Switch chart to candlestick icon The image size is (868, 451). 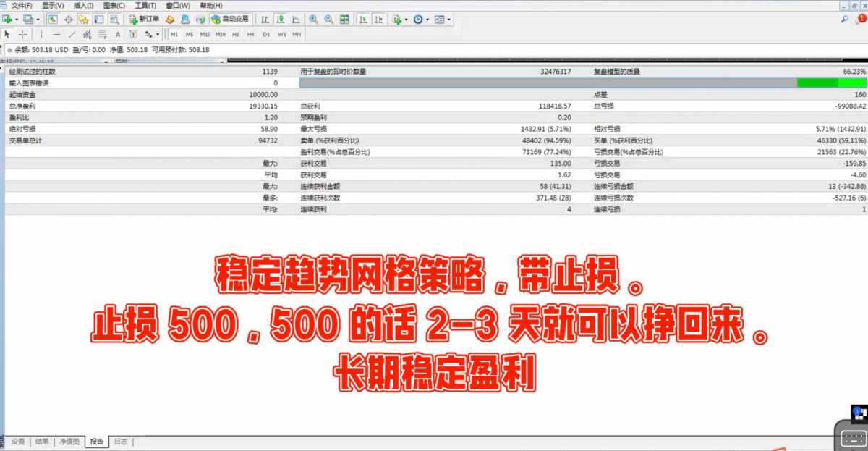pyautogui.click(x=280, y=20)
